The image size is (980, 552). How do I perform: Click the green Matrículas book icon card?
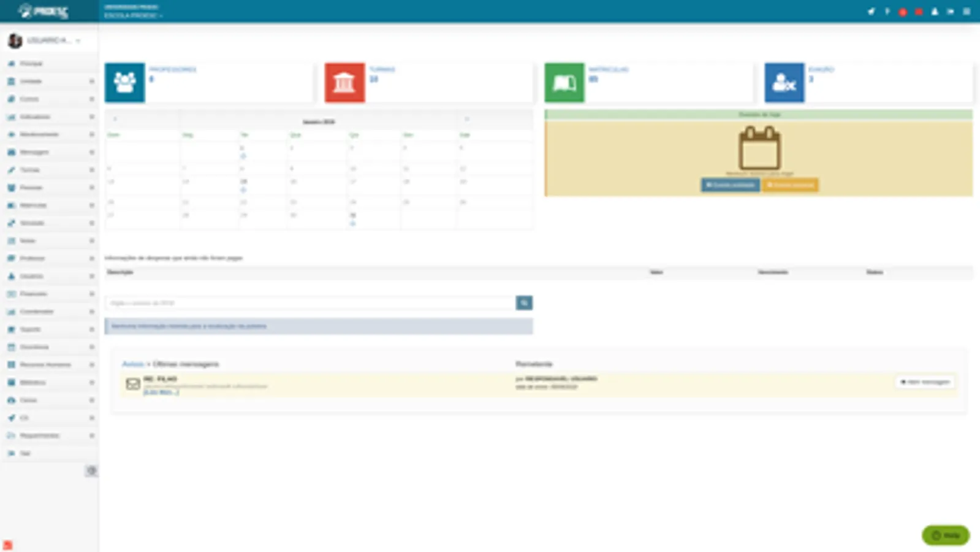(x=564, y=82)
